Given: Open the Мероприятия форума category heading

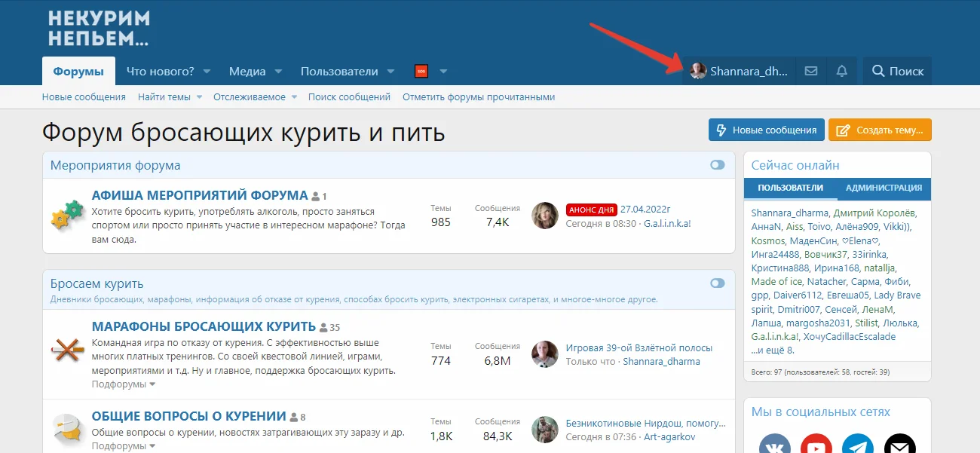Looking at the screenshot, I should tap(115, 165).
